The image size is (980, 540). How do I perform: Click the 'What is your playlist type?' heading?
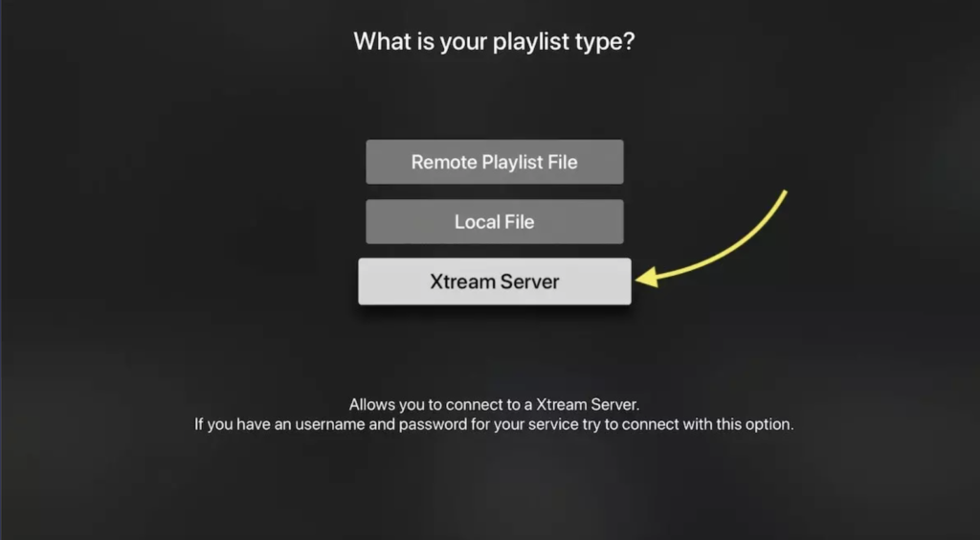[x=495, y=42]
